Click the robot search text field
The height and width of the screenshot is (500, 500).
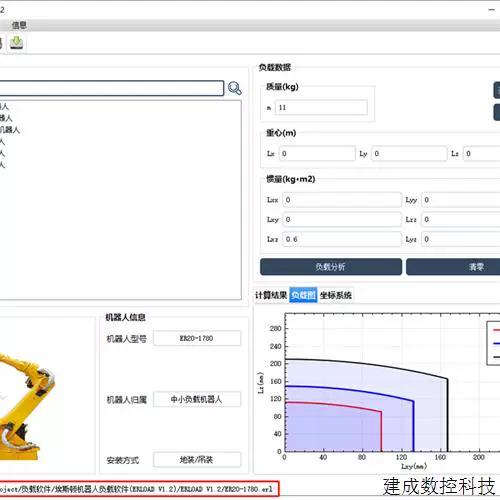(x=111, y=88)
